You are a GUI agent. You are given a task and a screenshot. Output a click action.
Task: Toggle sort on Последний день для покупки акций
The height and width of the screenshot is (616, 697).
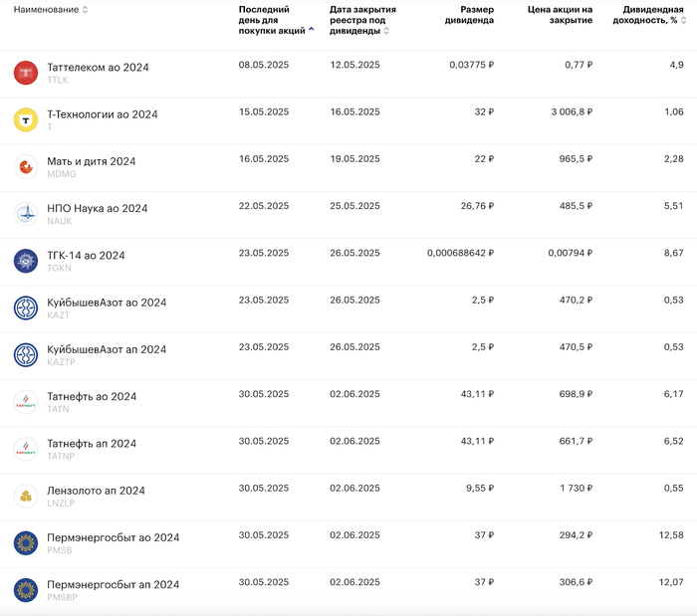point(312,29)
